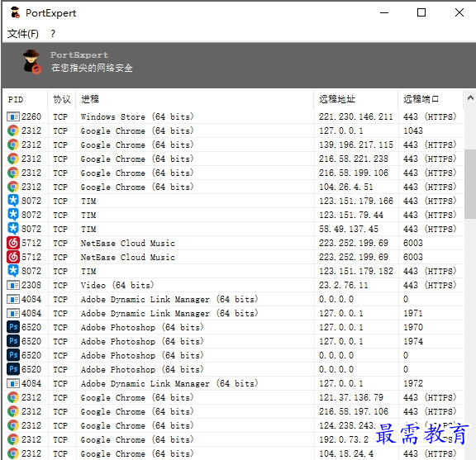The image size is (476, 460).
Task: Open the 文件(F) menu
Action: pyautogui.click(x=23, y=33)
